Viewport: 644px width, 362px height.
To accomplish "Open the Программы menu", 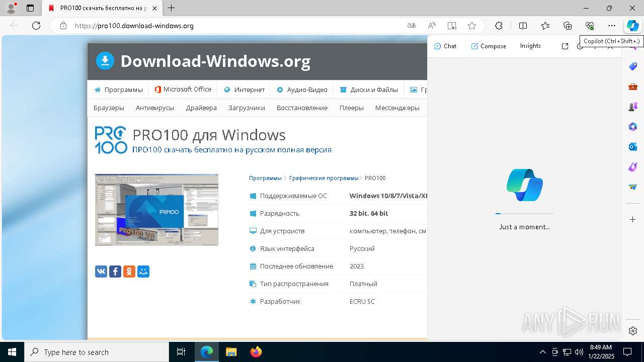I will click(x=119, y=89).
